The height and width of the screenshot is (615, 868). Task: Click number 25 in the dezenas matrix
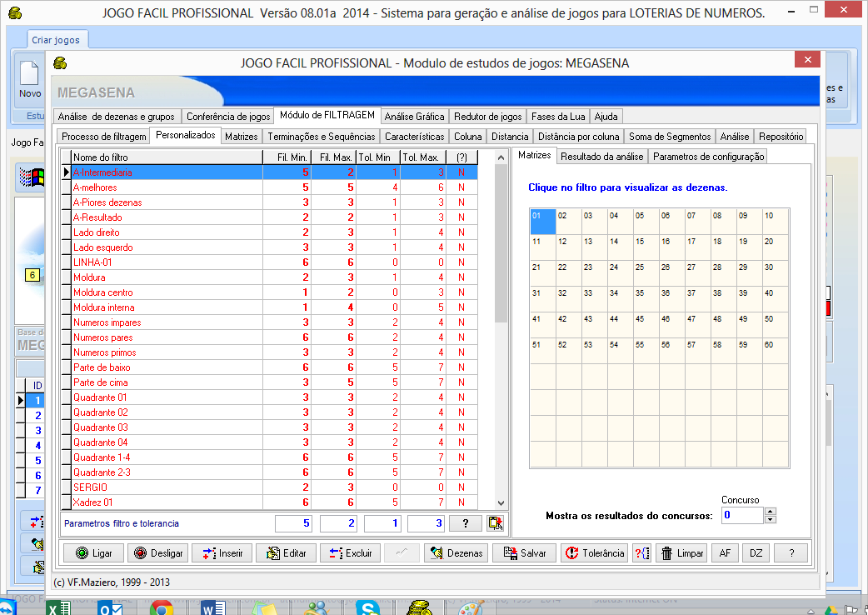pos(642,267)
